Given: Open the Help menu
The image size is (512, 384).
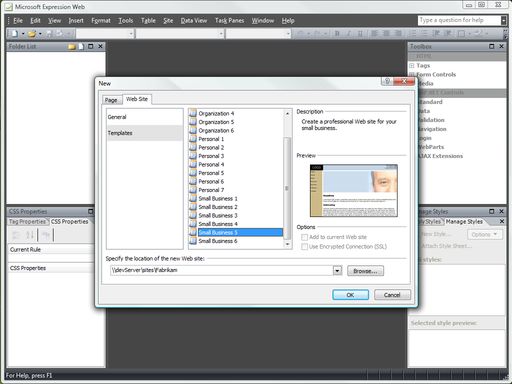Looking at the screenshot, I should click(288, 21).
